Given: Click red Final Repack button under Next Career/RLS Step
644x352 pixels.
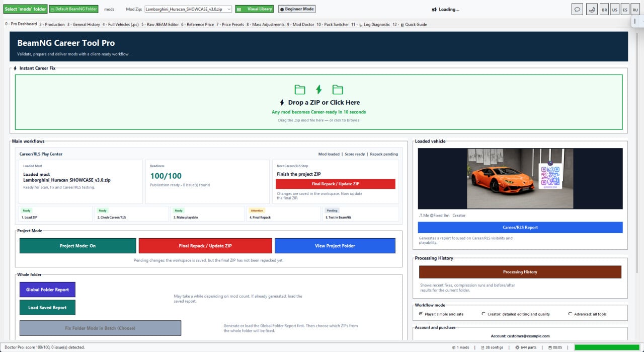Looking at the screenshot, I should [336, 184].
